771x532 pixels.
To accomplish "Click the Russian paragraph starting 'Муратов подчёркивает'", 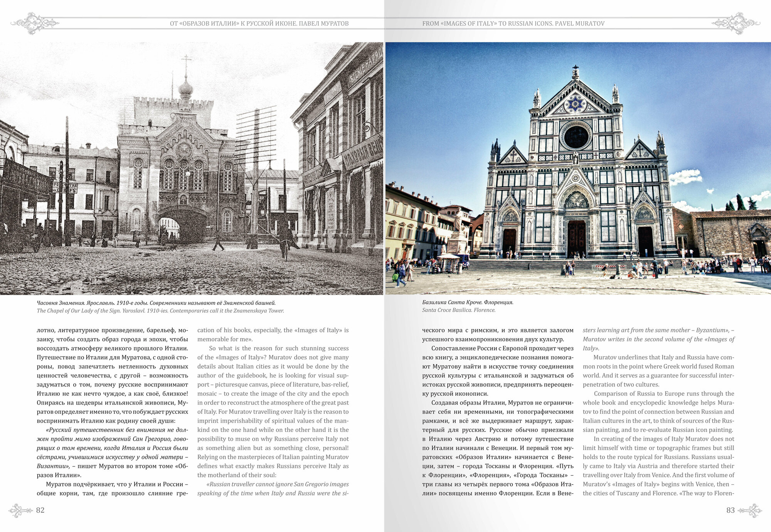I will coord(112,488).
